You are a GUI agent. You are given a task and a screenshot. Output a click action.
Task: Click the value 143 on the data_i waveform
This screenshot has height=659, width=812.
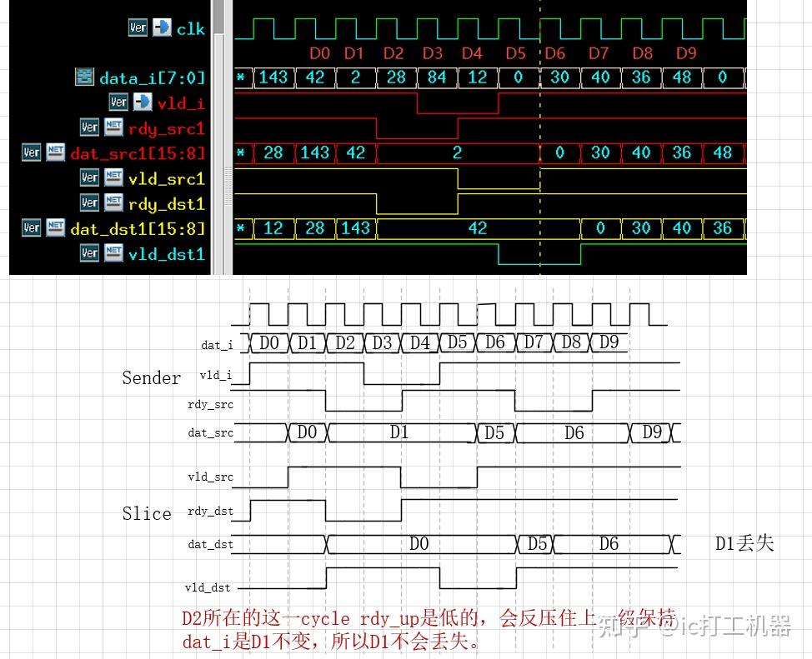(x=275, y=77)
